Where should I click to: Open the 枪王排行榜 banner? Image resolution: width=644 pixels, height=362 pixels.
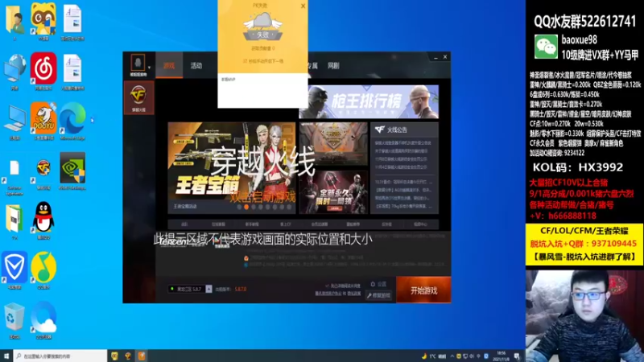coord(369,102)
